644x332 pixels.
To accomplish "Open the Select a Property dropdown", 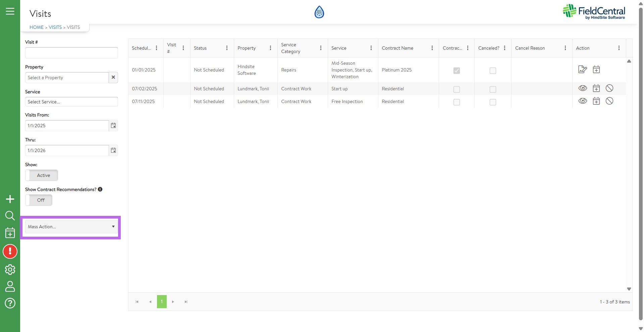I will coord(67,78).
